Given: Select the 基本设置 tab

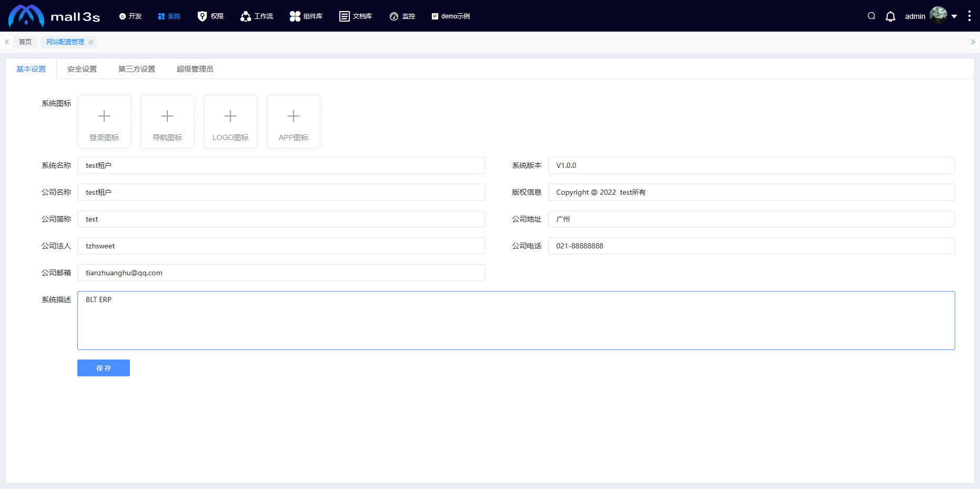Looking at the screenshot, I should pos(31,69).
